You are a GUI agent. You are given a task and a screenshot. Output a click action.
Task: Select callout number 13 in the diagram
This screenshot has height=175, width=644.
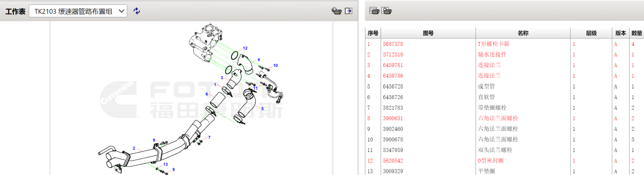165,164
